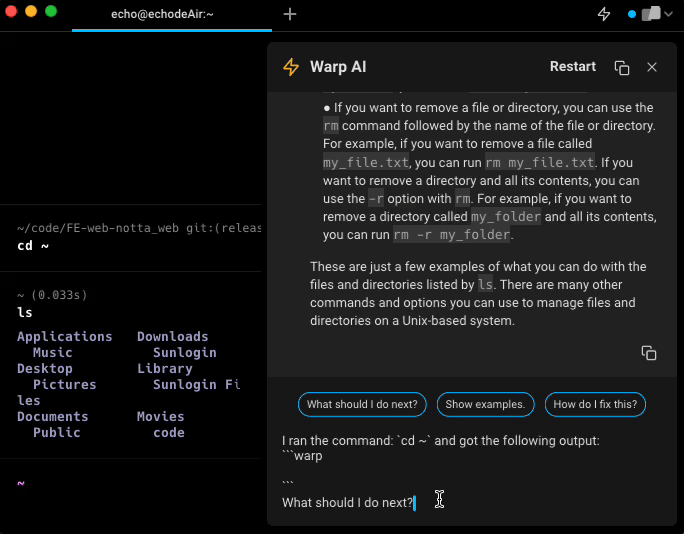Screen dimensions: 684x534
Task: Click into the Warp AI prompt input field
Action: point(471,472)
